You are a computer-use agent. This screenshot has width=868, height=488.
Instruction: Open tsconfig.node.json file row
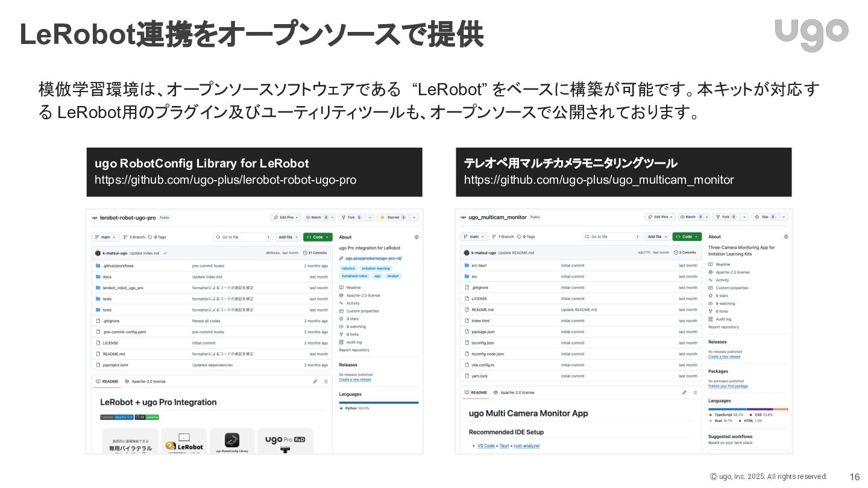(x=581, y=354)
